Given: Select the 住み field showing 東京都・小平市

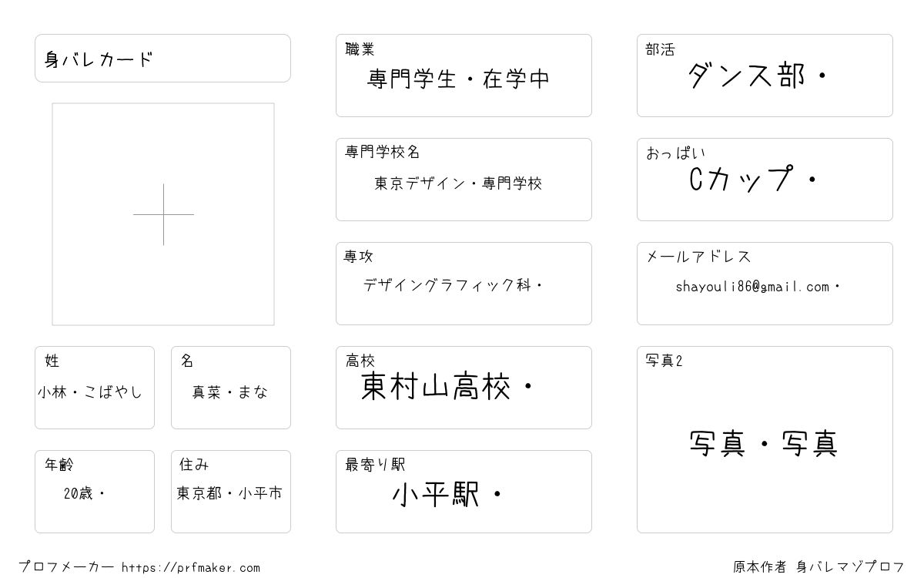Looking at the screenshot, I should [231, 492].
